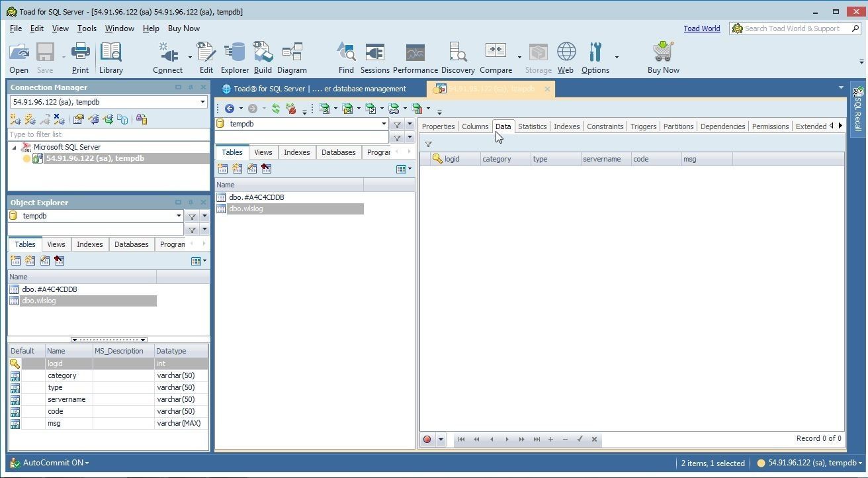
Task: Click the Type to filter list field
Action: 108,134
